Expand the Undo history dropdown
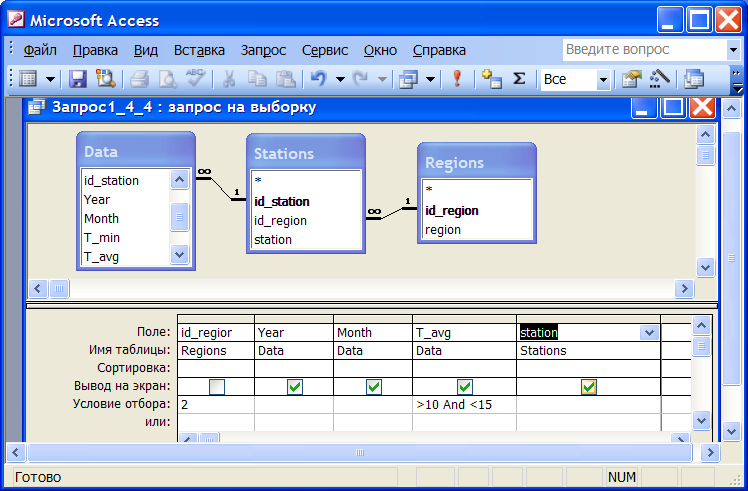Screen dimensions: 748x491 (x=340, y=79)
